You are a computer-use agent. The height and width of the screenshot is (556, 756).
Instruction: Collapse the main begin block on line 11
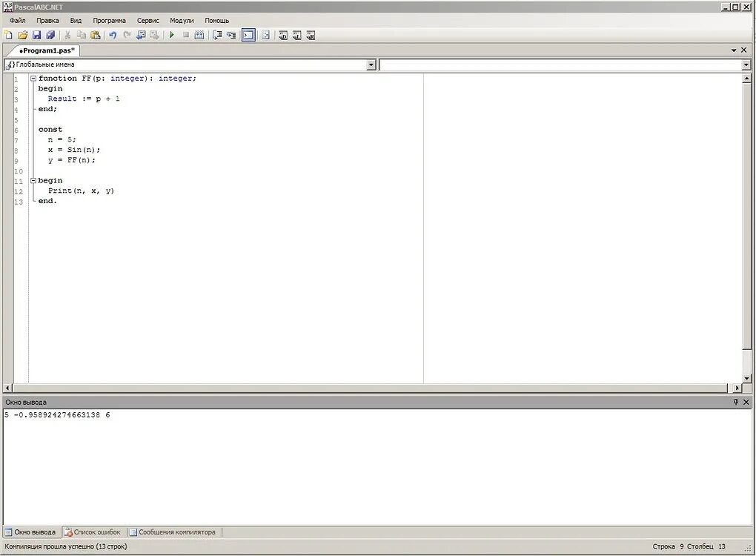33,180
